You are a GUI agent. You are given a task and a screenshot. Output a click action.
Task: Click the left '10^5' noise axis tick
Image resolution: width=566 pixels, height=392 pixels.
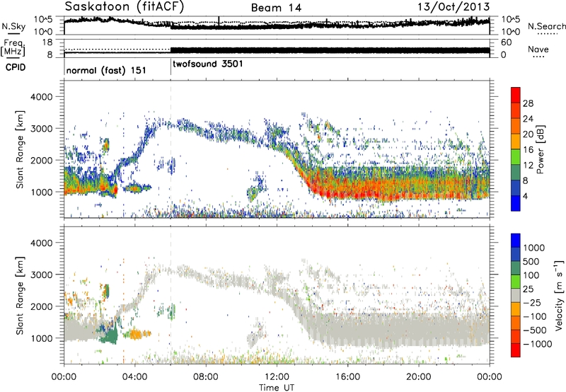(43, 19)
